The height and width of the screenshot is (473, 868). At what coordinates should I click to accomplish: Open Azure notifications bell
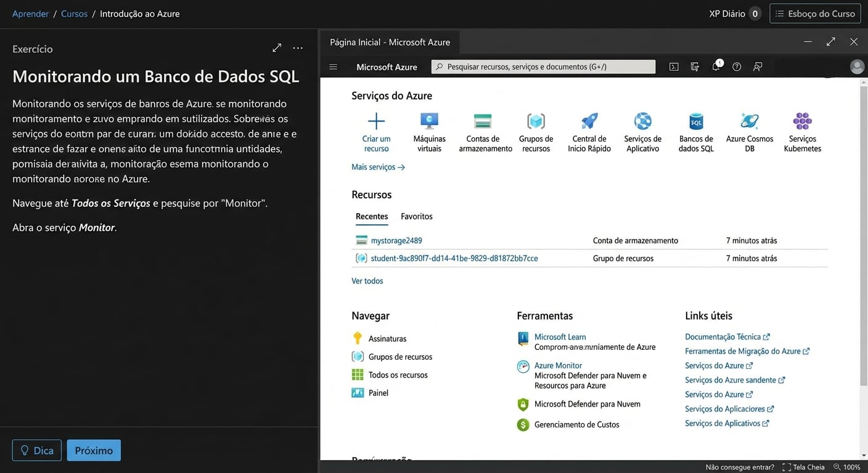(x=716, y=66)
